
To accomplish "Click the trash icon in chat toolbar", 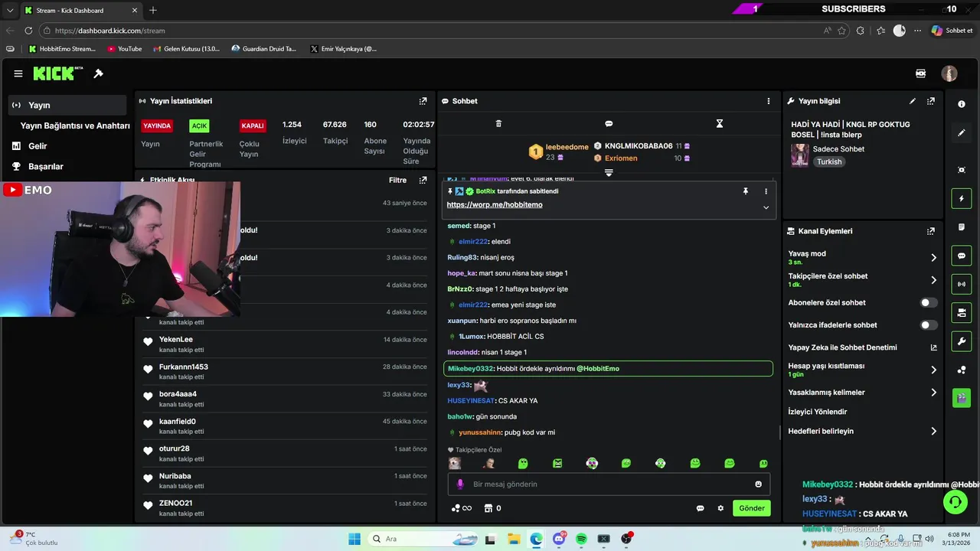I will [x=498, y=123].
